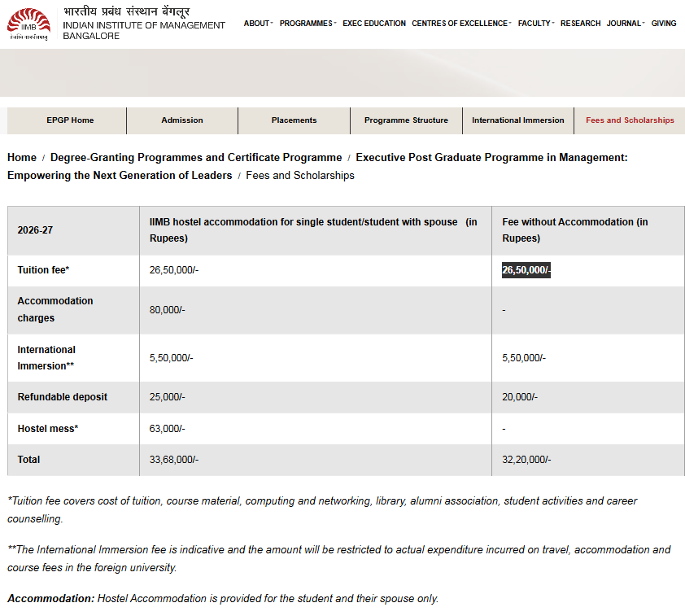This screenshot has height=616, width=685.
Task: Open the ABOUT dropdown menu
Action: [x=258, y=23]
